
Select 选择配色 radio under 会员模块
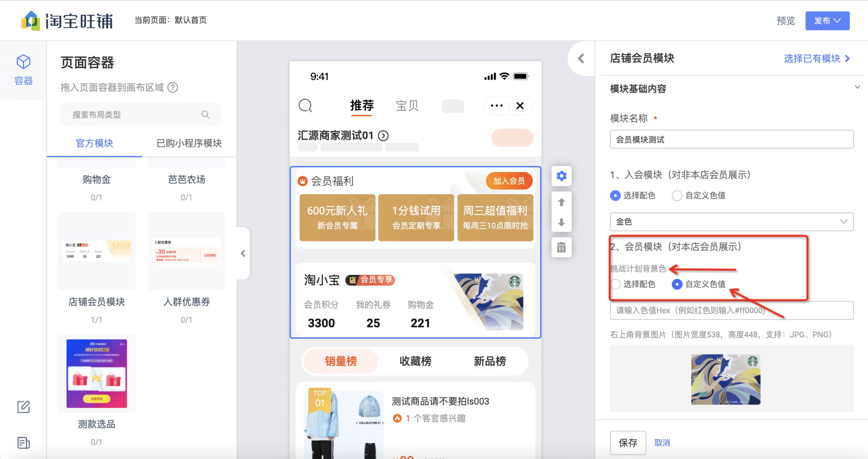(615, 284)
